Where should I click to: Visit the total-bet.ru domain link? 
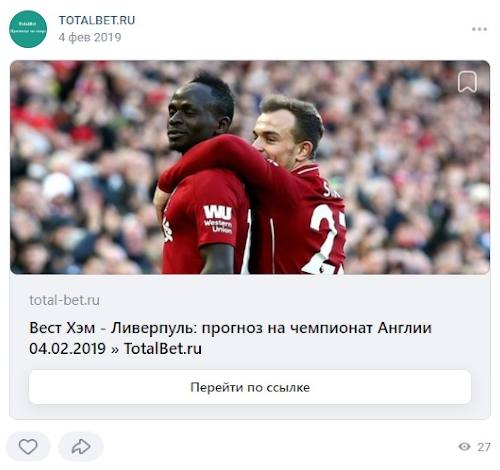tap(64, 300)
